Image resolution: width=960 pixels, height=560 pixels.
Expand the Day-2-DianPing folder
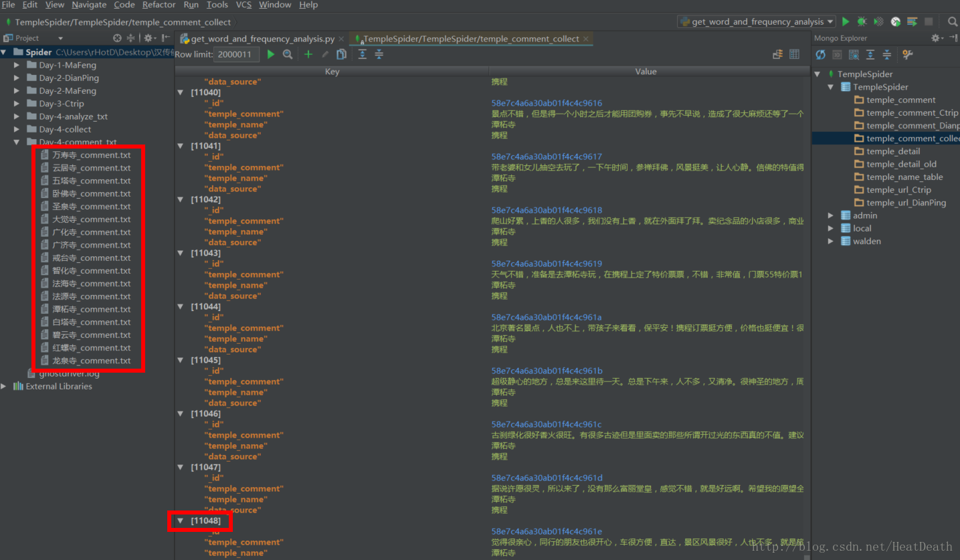(17, 78)
